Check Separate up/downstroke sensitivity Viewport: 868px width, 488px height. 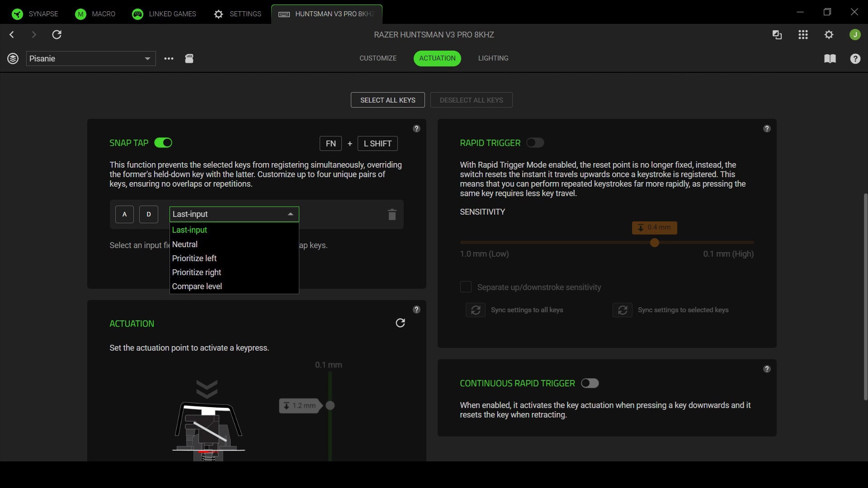[466, 286]
